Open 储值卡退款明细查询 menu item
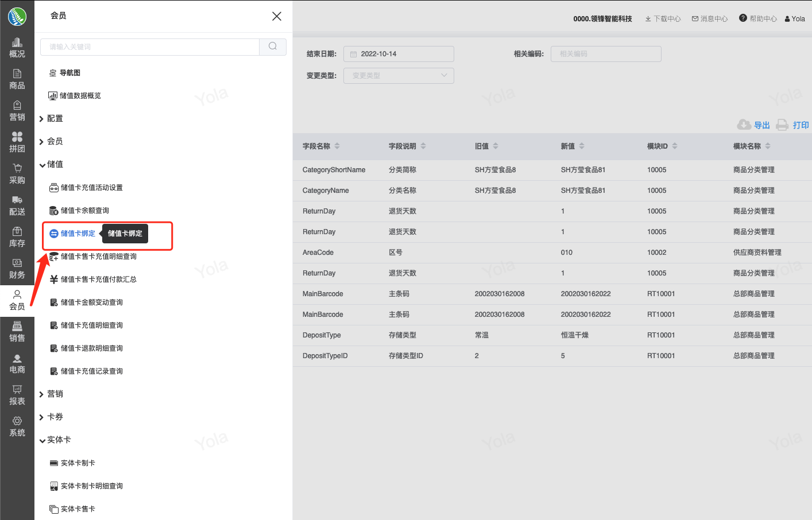Screen dimensions: 812x520 coord(86,348)
